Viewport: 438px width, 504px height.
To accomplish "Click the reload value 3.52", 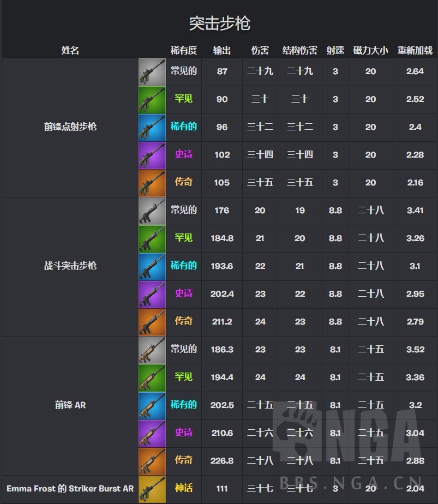I will pyautogui.click(x=415, y=350).
